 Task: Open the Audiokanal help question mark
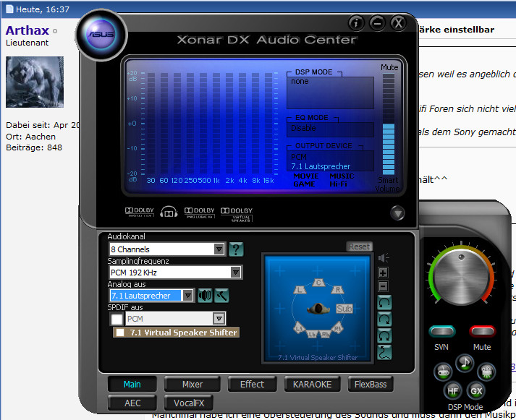236,249
